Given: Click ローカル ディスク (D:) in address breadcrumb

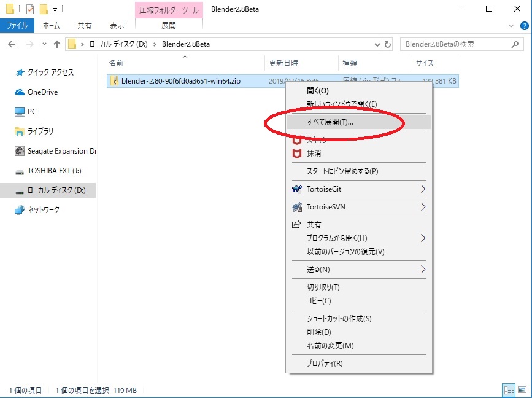Looking at the screenshot, I should [x=118, y=44].
